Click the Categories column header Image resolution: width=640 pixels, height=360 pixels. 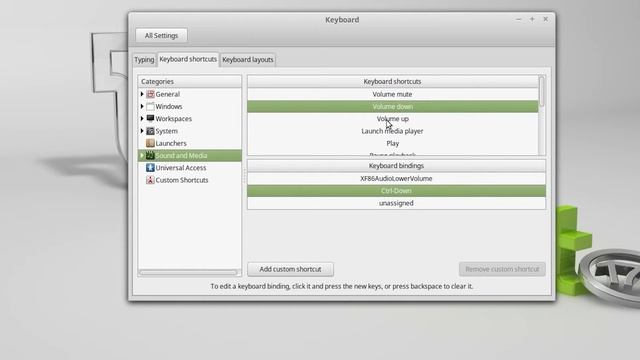coord(189,82)
